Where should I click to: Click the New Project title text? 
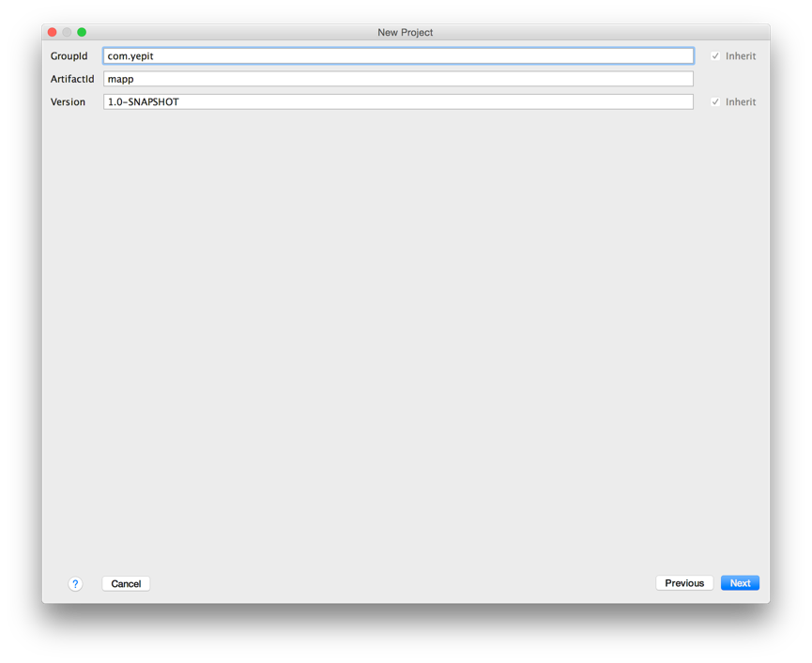405,32
